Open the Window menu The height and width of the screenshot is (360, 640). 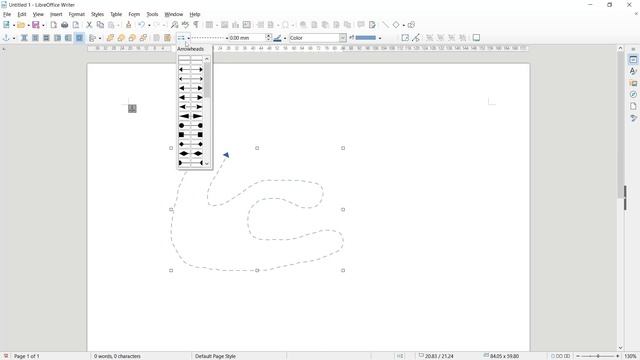[x=173, y=14]
